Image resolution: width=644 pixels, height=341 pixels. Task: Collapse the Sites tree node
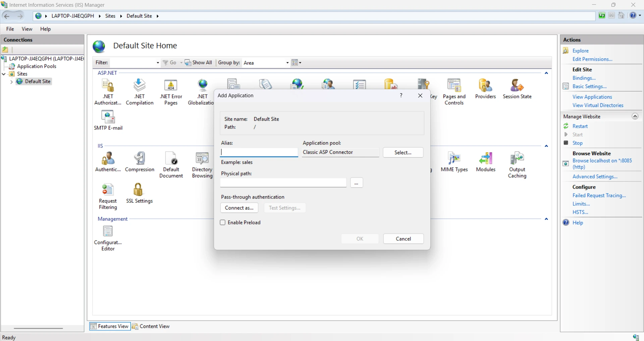[4, 74]
